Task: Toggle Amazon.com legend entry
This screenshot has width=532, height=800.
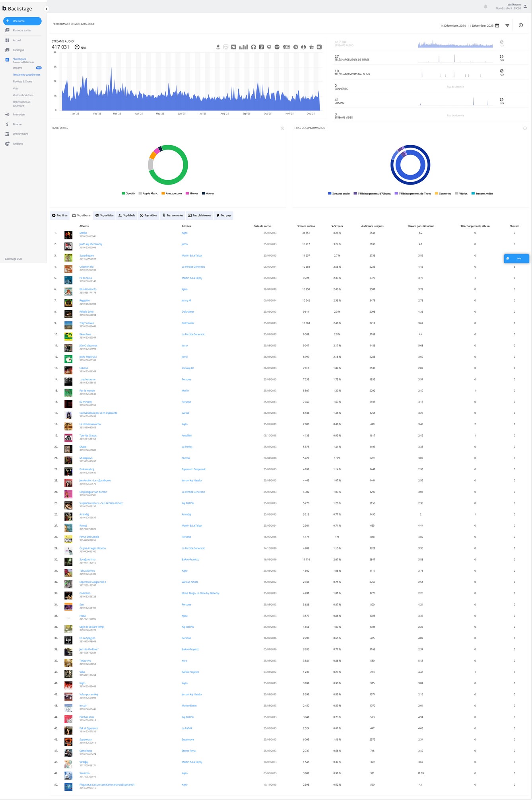Action: tap(171, 193)
